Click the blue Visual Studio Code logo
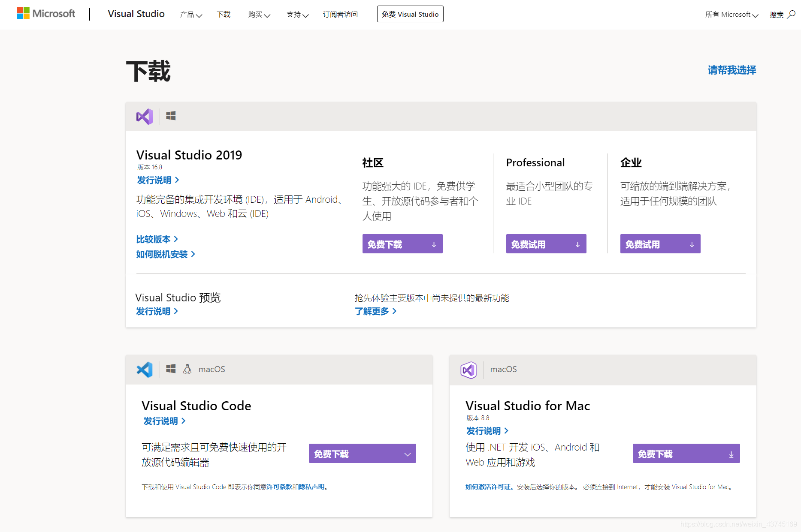The height and width of the screenshot is (532, 801). coord(145,370)
